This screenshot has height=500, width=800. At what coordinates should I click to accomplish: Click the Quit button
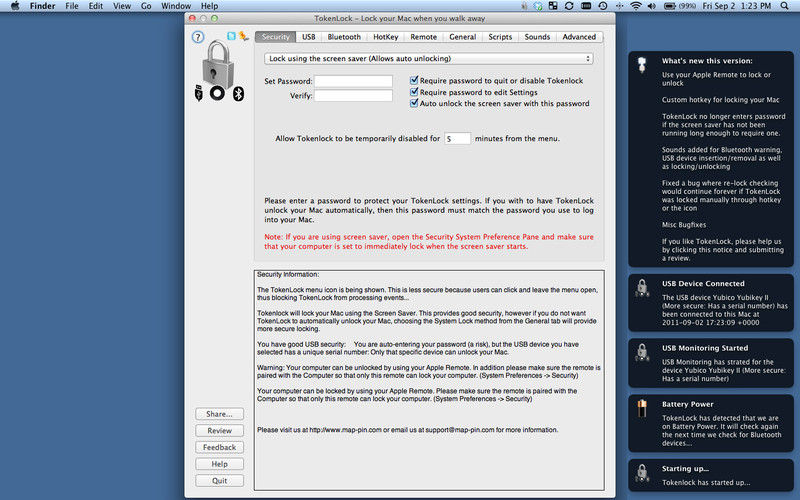point(219,481)
